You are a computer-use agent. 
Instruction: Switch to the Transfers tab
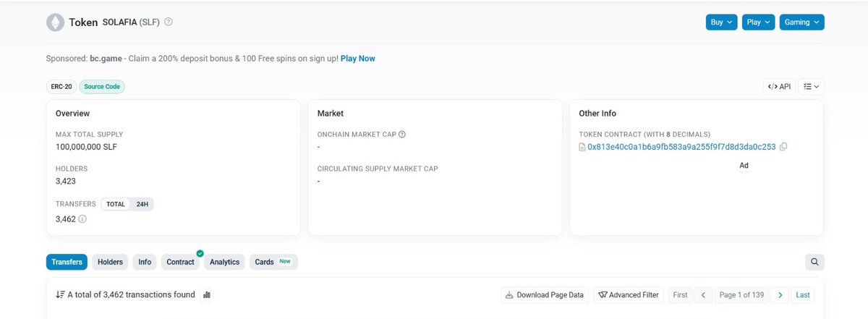click(67, 262)
